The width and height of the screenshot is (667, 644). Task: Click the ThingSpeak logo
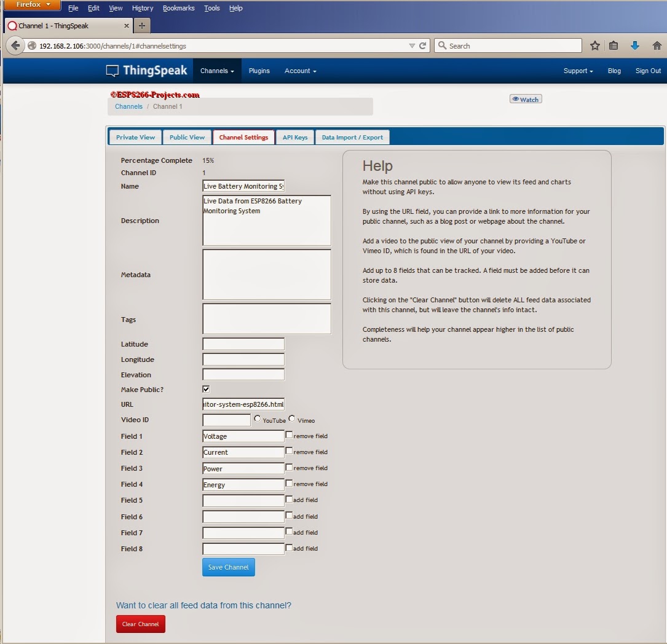(146, 70)
